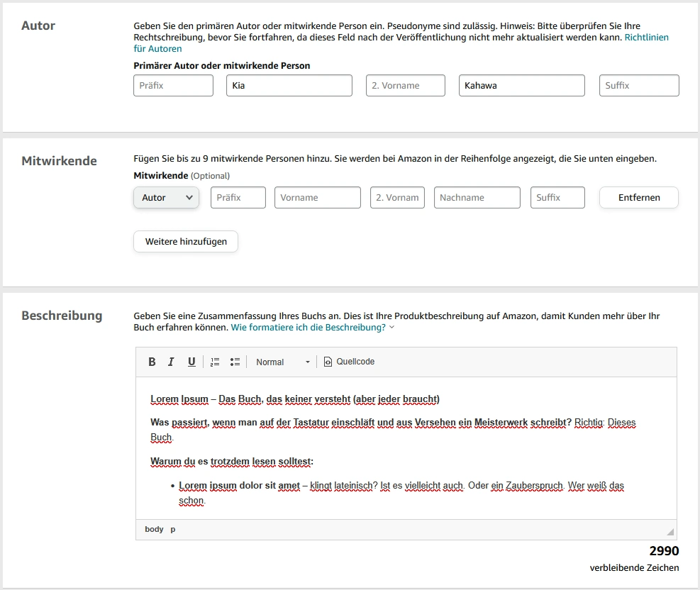Click the first name field containing Kia

pyautogui.click(x=289, y=86)
